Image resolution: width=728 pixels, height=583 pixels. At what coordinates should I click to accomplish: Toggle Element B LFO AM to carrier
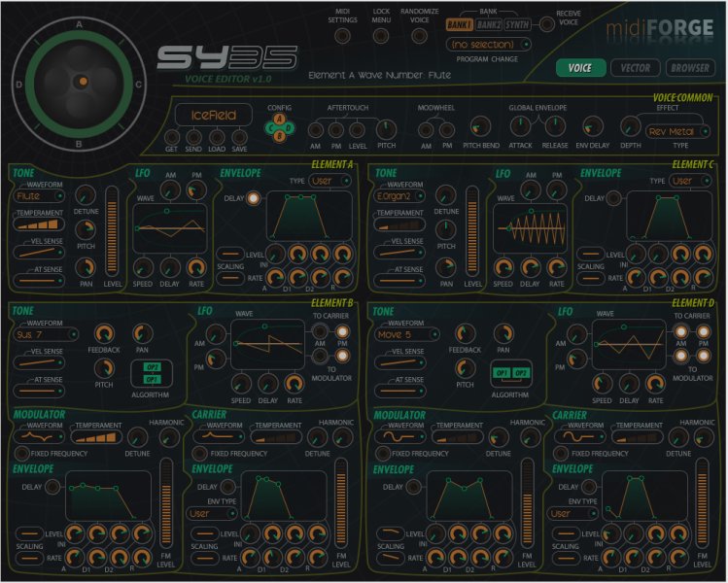point(320,332)
